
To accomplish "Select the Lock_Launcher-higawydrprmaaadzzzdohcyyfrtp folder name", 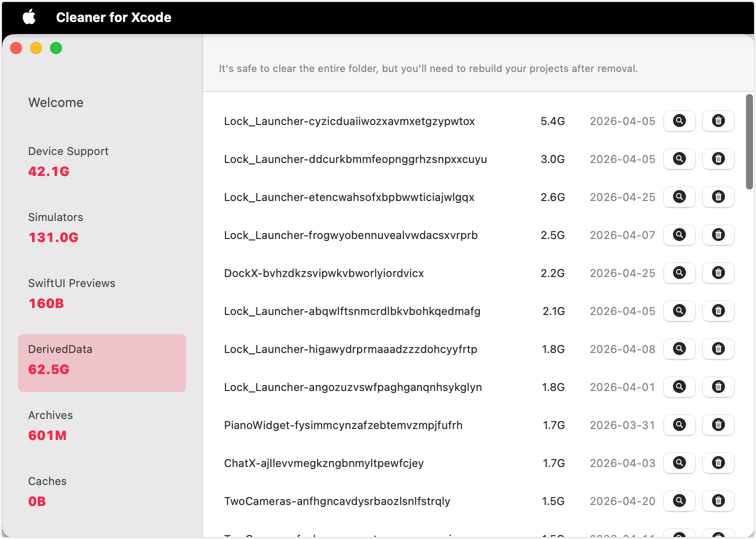I will (x=350, y=349).
